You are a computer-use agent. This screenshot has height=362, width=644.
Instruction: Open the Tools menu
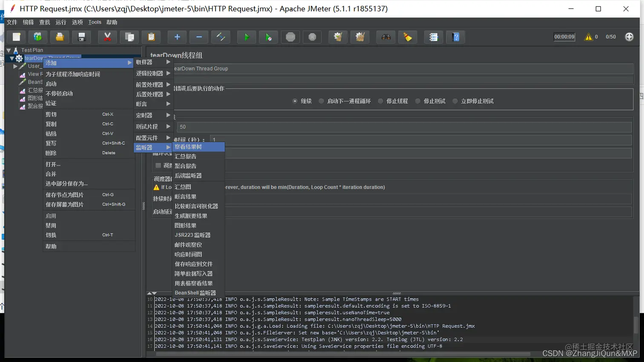[95, 22]
